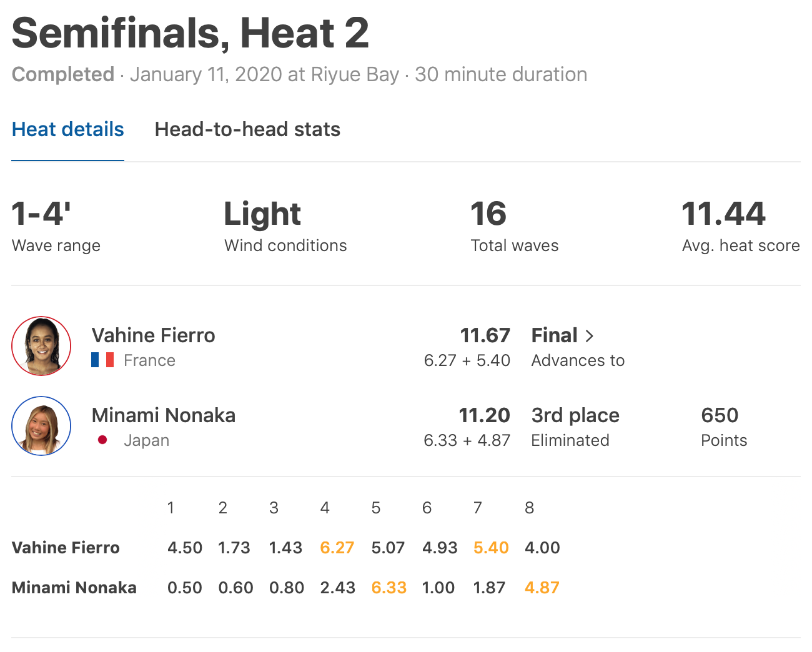This screenshot has width=812, height=652.
Task: Click Minami Nonaka's profile photo
Action: 41,426
